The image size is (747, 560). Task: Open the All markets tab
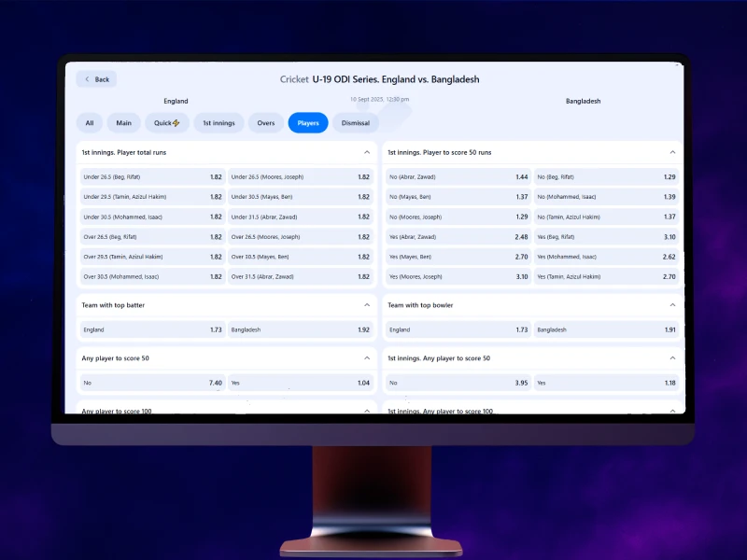90,122
